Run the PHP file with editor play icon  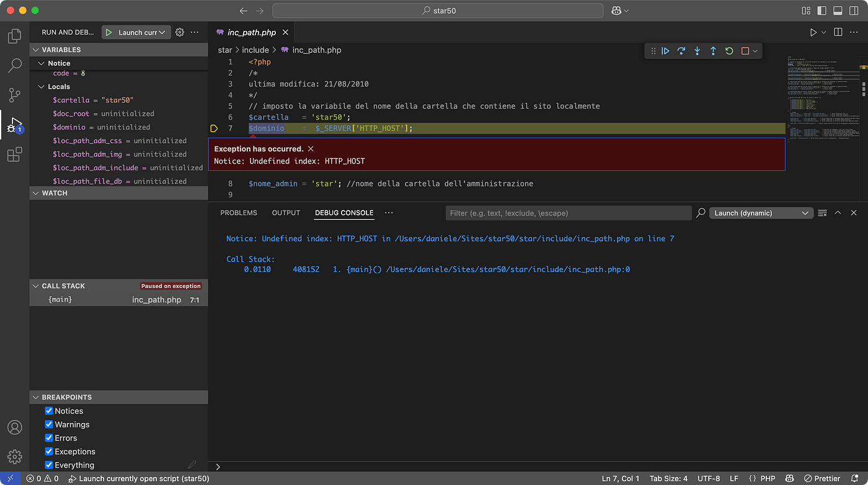click(x=813, y=32)
